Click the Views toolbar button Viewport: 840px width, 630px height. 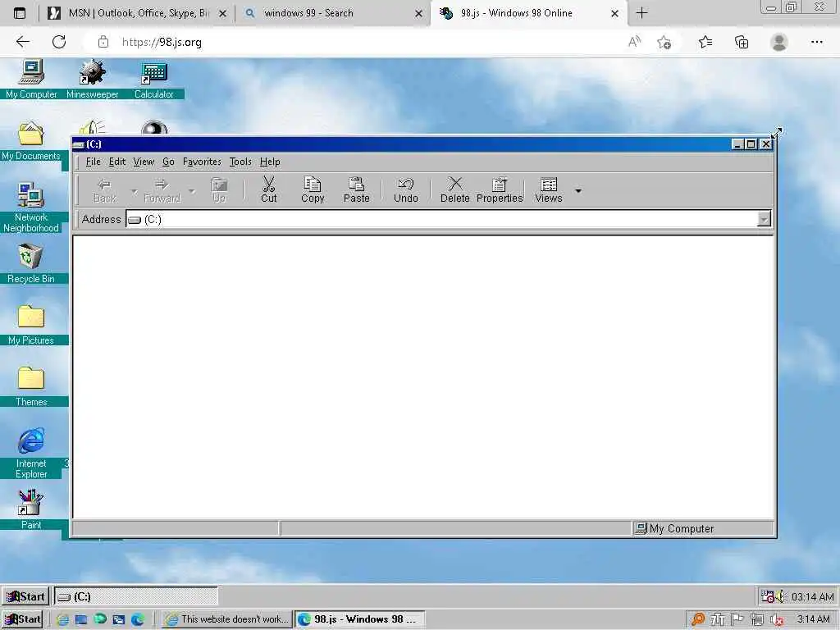pyautogui.click(x=549, y=190)
